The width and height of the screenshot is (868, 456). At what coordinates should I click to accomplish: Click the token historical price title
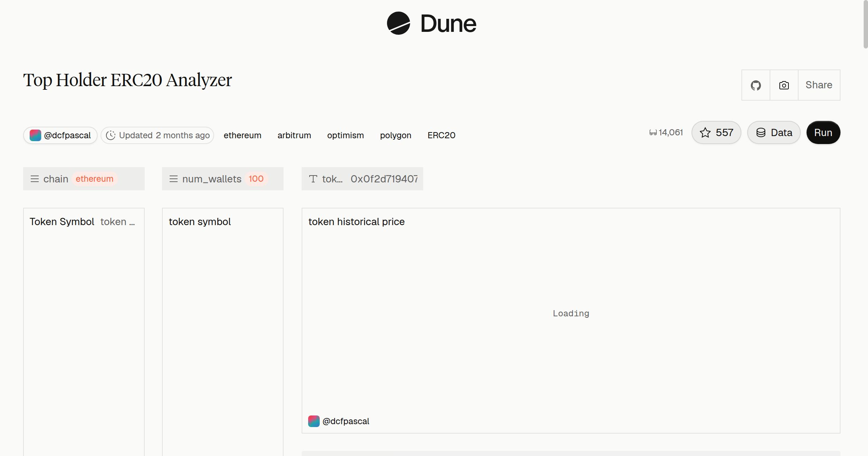(x=357, y=222)
